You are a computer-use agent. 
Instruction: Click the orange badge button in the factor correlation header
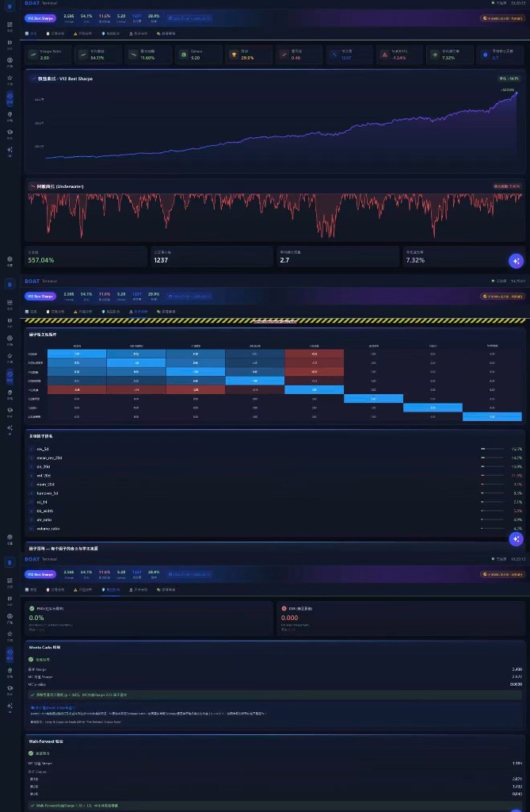pyautogui.click(x=502, y=297)
